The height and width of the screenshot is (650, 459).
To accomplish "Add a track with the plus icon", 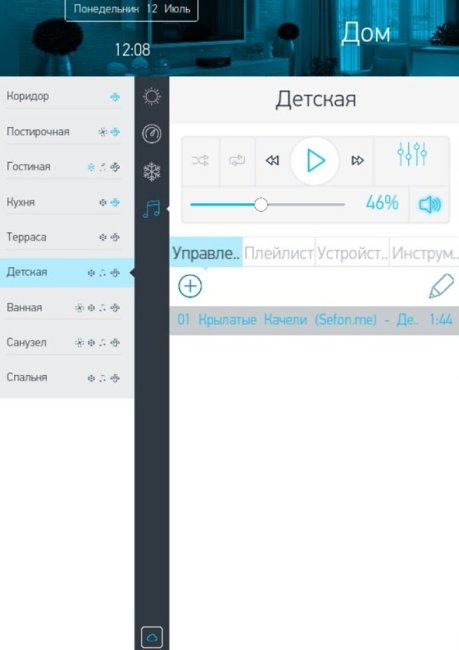I will (x=190, y=286).
